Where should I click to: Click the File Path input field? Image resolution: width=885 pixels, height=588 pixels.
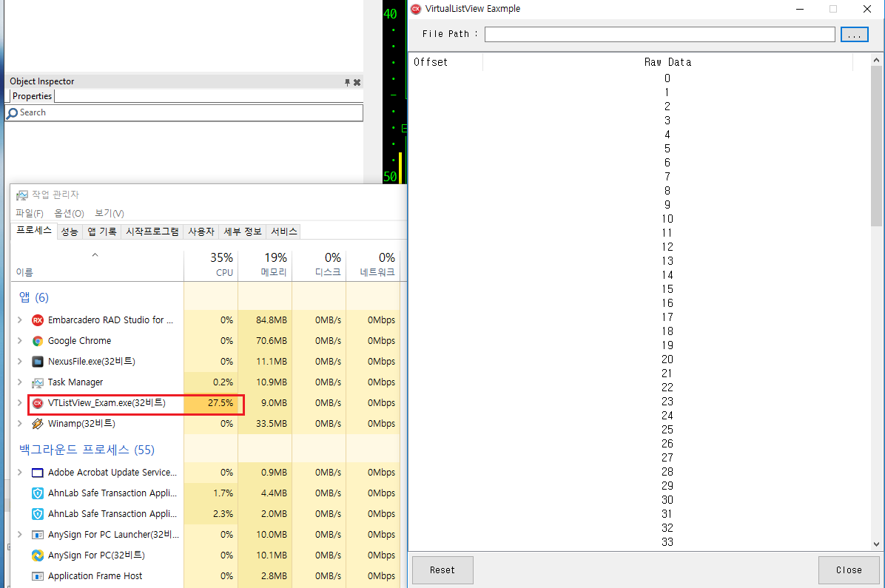coord(659,35)
